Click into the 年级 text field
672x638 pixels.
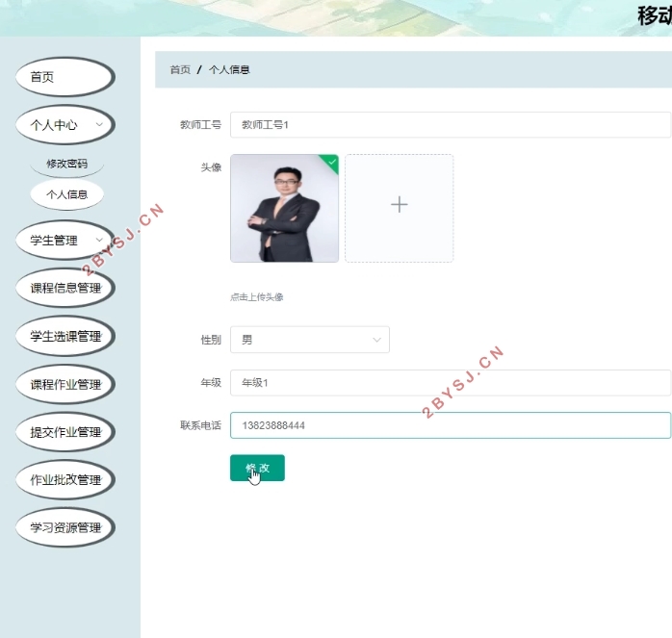pos(450,383)
